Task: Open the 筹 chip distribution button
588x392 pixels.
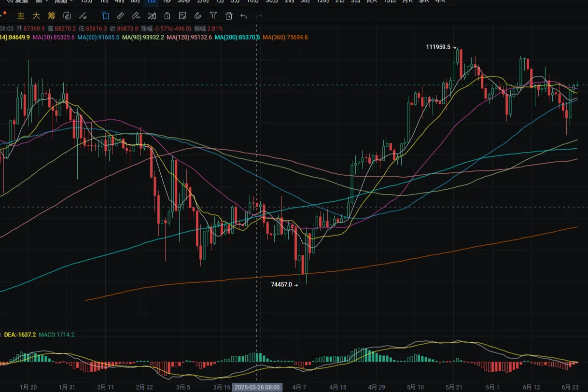Action: click(x=52, y=16)
